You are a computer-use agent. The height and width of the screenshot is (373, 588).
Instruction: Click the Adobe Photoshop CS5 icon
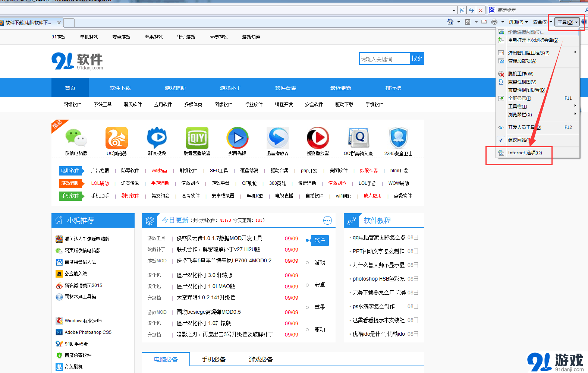(x=59, y=332)
